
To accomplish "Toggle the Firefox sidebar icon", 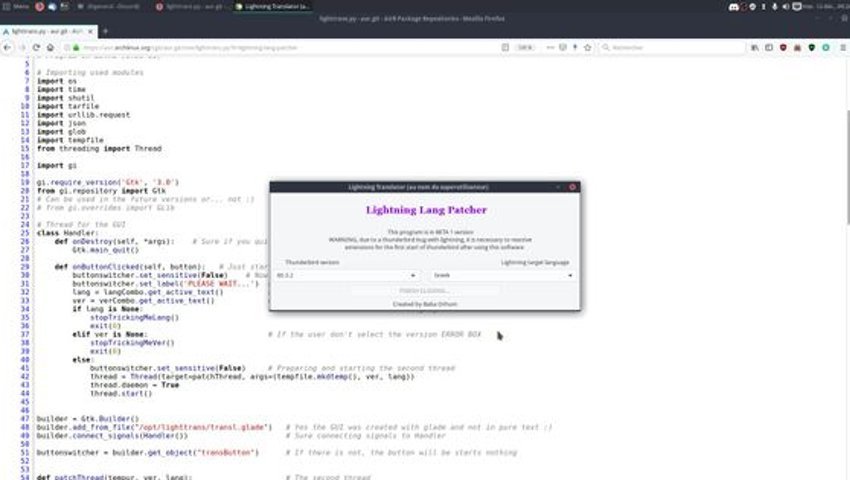I will pos(769,48).
